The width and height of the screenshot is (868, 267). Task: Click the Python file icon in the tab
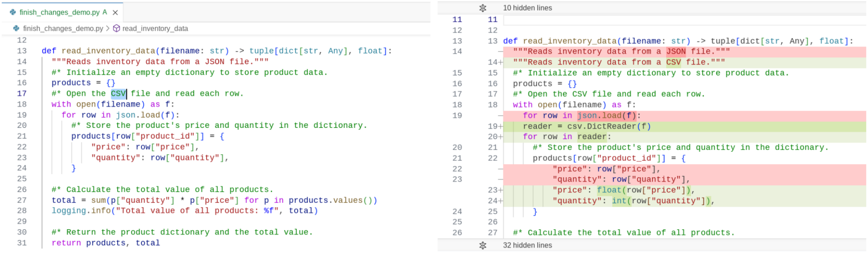point(13,12)
